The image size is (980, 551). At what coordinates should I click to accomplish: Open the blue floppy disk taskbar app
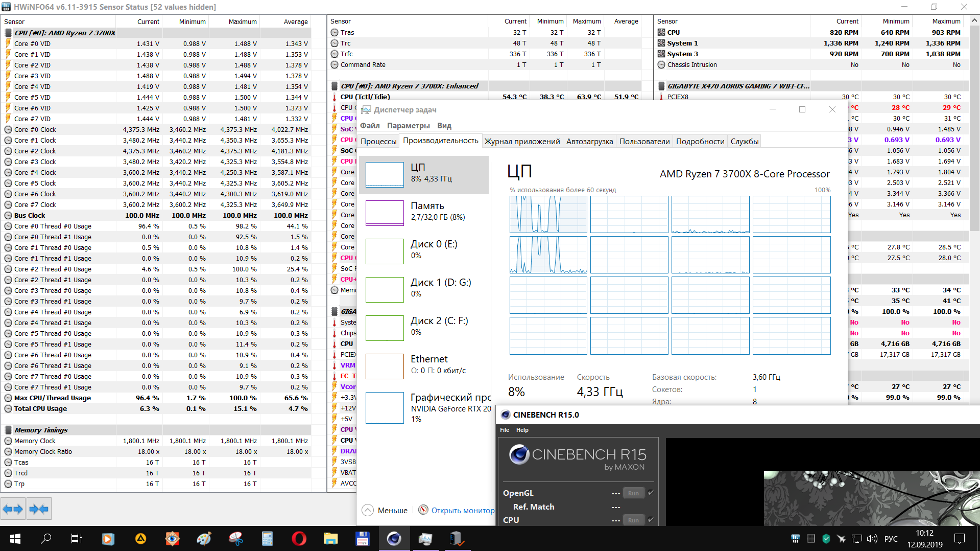click(x=362, y=538)
